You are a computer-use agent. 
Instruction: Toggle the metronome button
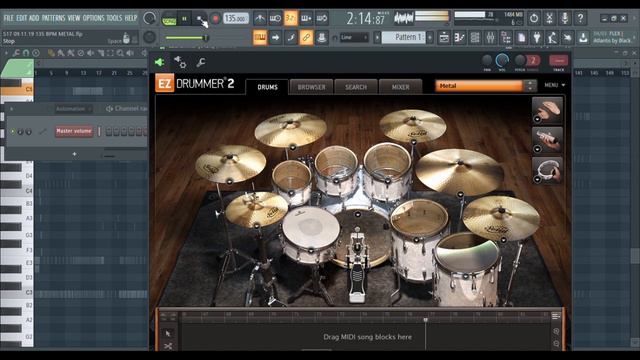tap(260, 18)
